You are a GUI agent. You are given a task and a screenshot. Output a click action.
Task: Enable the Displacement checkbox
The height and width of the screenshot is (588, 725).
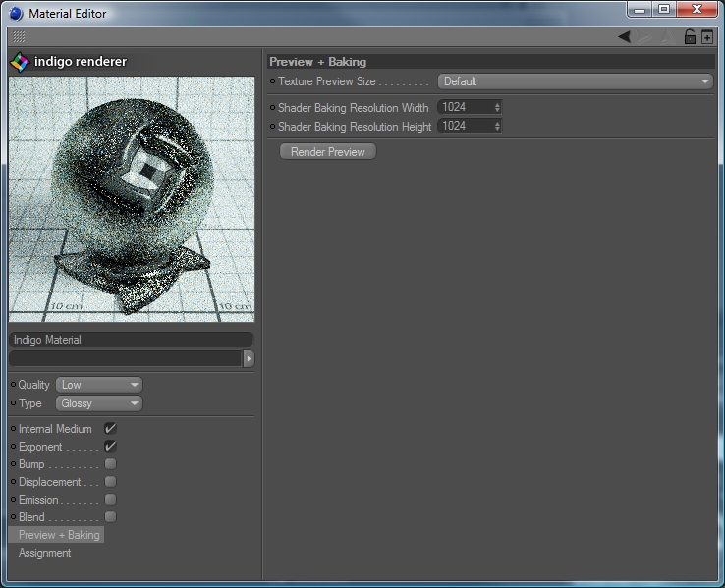click(x=110, y=482)
